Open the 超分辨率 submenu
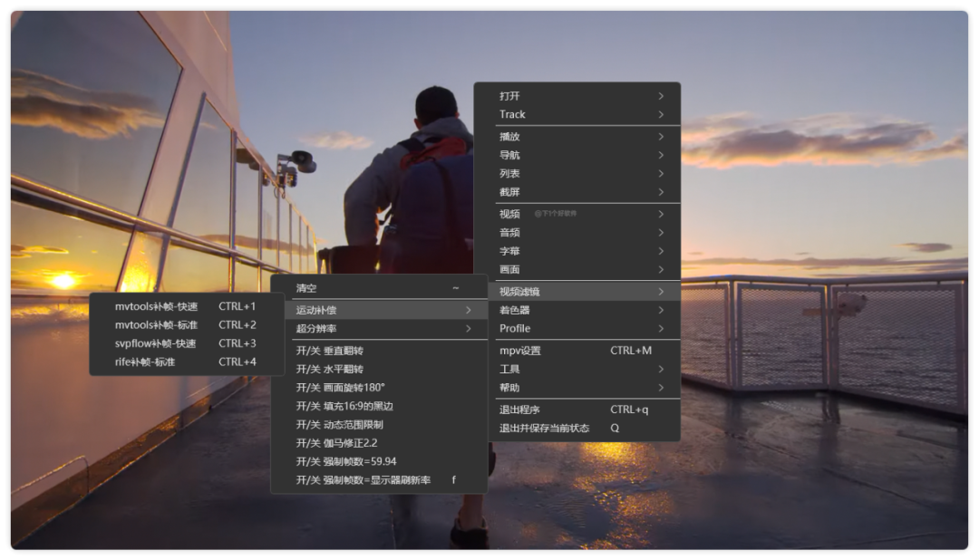This screenshot has height=560, width=979. [x=379, y=328]
